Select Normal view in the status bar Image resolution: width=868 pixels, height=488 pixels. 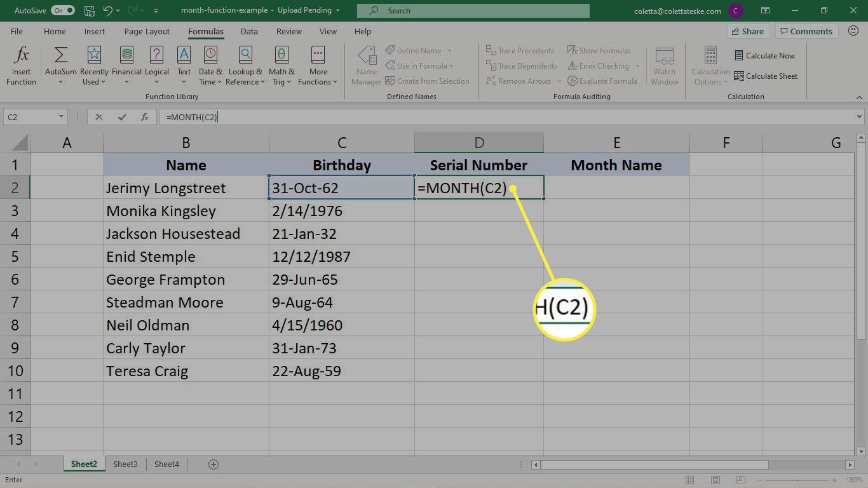(x=689, y=480)
